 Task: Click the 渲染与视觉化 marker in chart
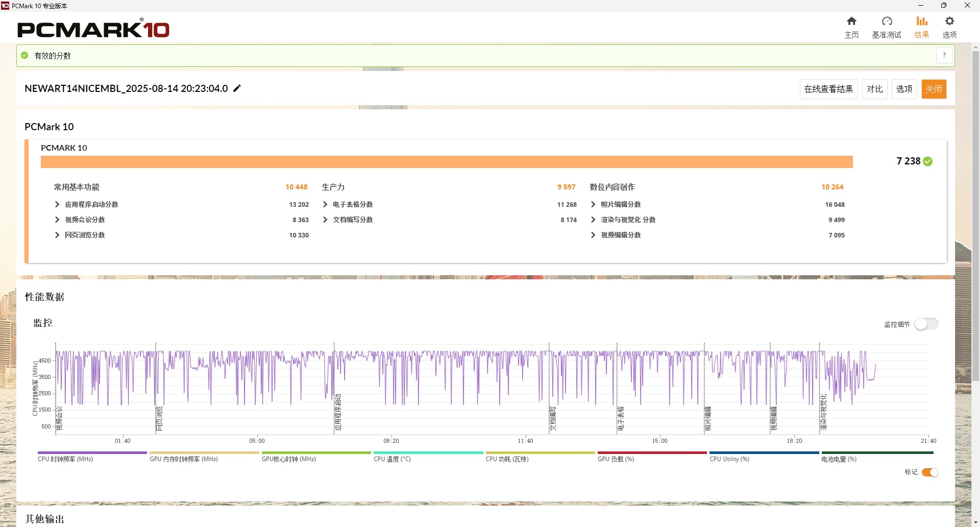[x=823, y=412]
